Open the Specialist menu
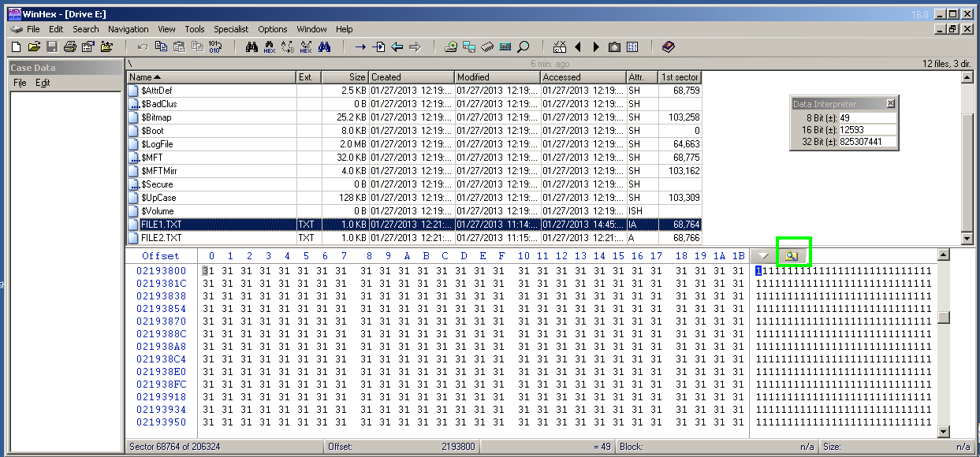Viewport: 980px width, 457px height. pos(231,29)
